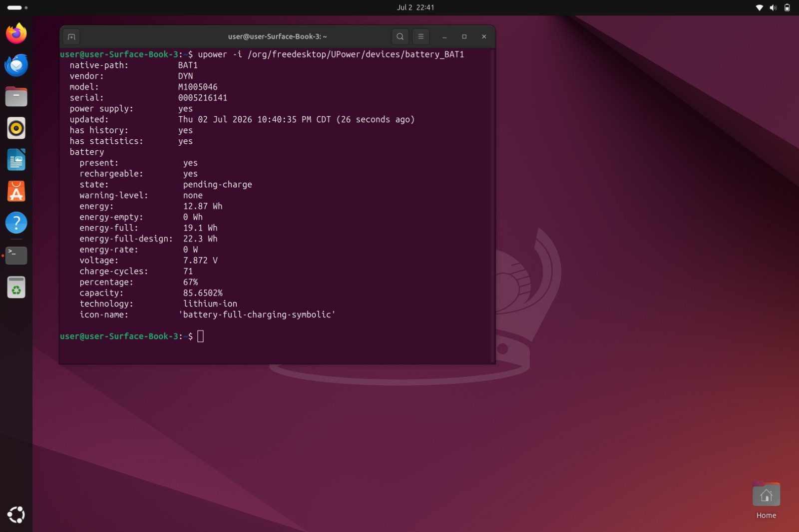
Task: Open the Ubuntu App Center
Action: click(16, 191)
